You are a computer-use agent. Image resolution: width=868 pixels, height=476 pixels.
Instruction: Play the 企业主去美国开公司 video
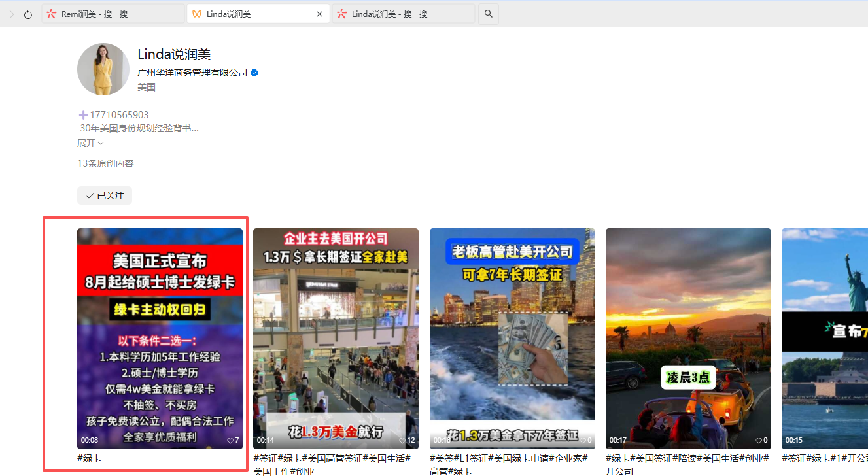[x=336, y=338]
